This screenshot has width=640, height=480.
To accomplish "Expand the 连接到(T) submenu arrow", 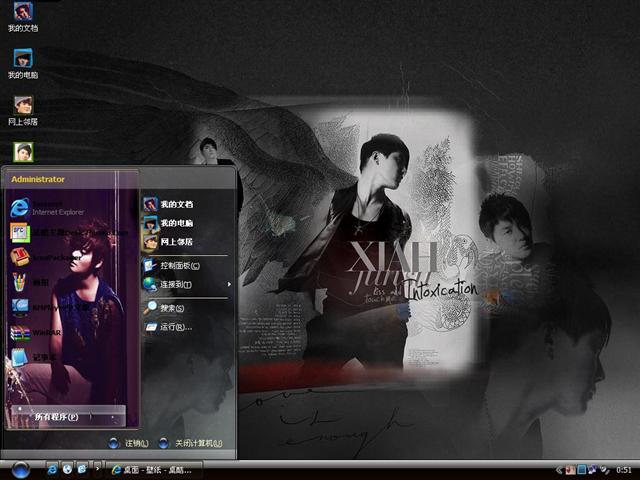I will [229, 284].
